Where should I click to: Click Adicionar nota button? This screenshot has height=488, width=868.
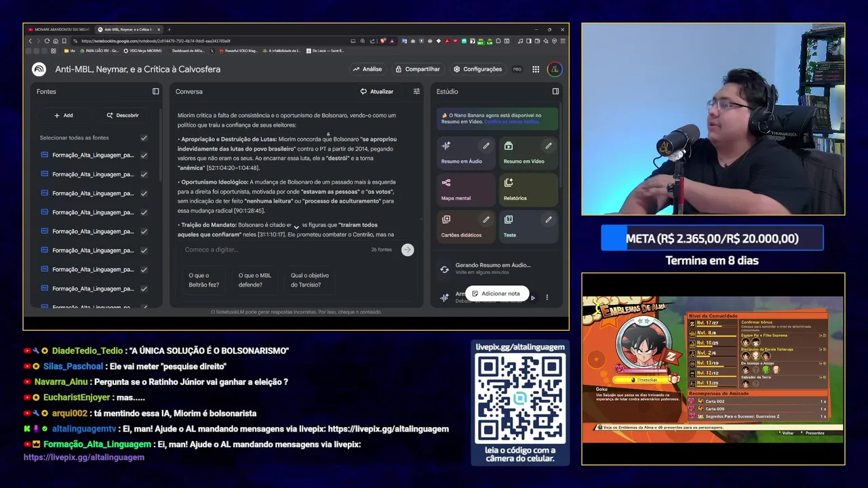click(x=496, y=293)
